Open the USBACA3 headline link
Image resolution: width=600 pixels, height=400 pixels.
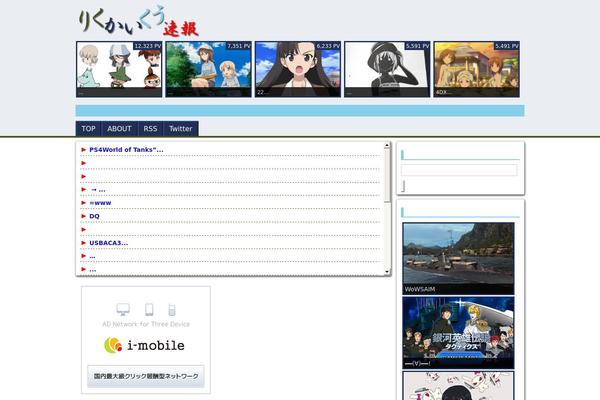[109, 243]
